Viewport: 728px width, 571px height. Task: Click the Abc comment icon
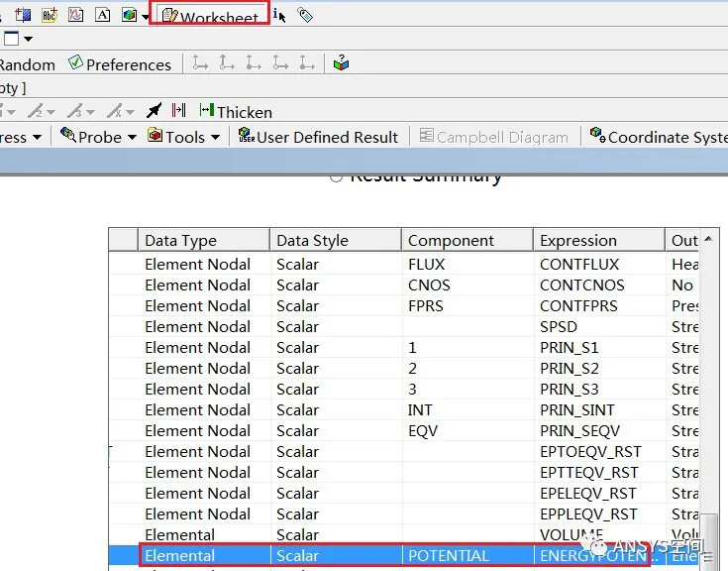point(50,15)
